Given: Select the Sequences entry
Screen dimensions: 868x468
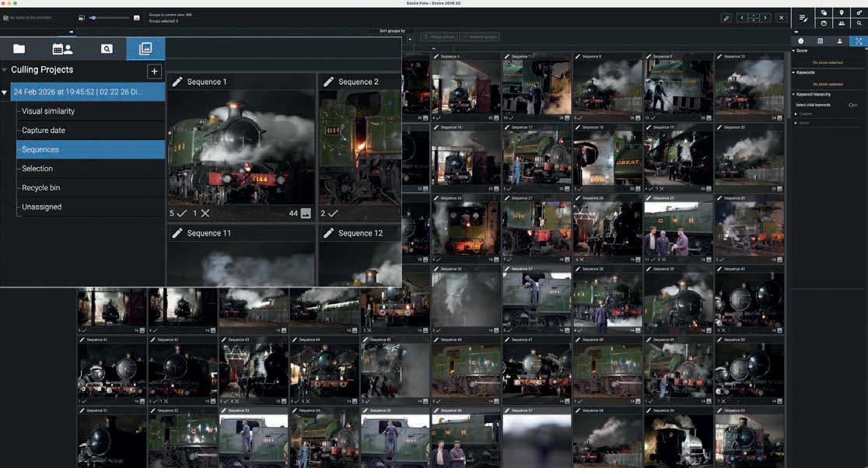Looking at the screenshot, I should [x=91, y=149].
